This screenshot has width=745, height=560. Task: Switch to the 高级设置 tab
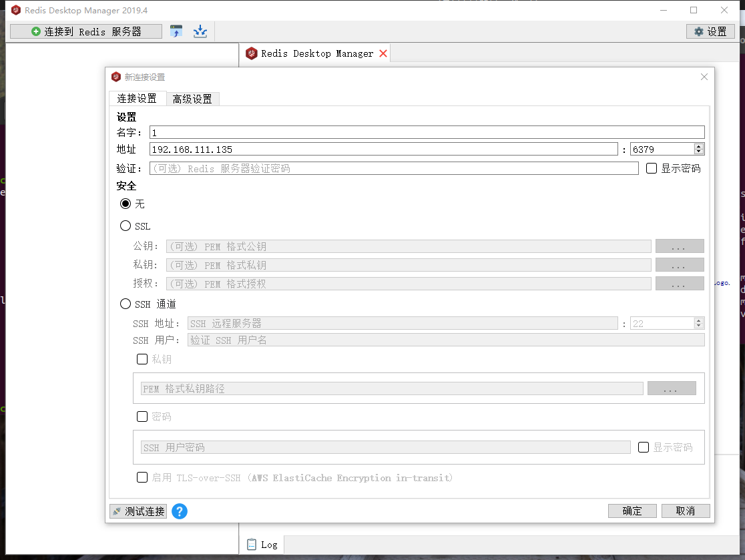192,99
